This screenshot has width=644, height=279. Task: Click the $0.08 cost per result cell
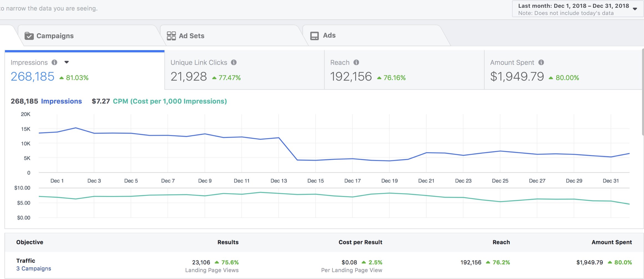pyautogui.click(x=349, y=262)
